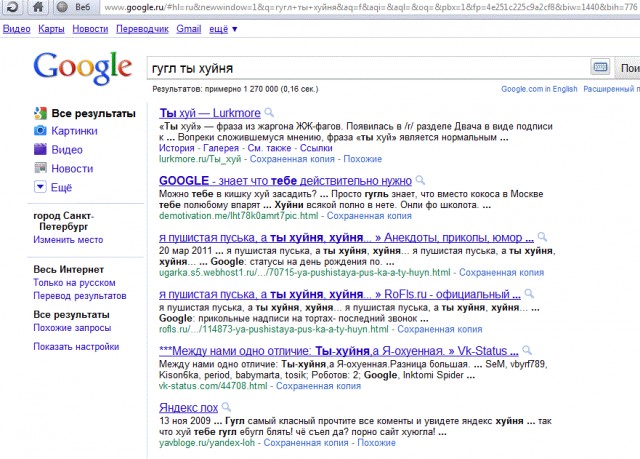Open Сохраненная копия for yavbloge.ru result

(306, 442)
